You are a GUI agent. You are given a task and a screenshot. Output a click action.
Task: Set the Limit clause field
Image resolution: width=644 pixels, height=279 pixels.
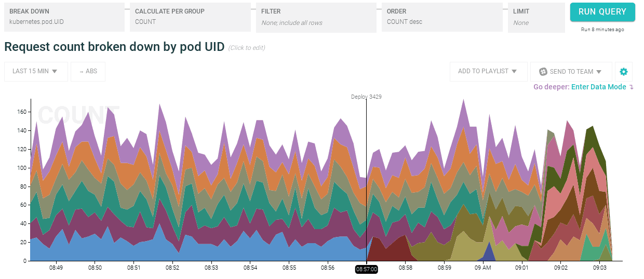click(x=535, y=17)
